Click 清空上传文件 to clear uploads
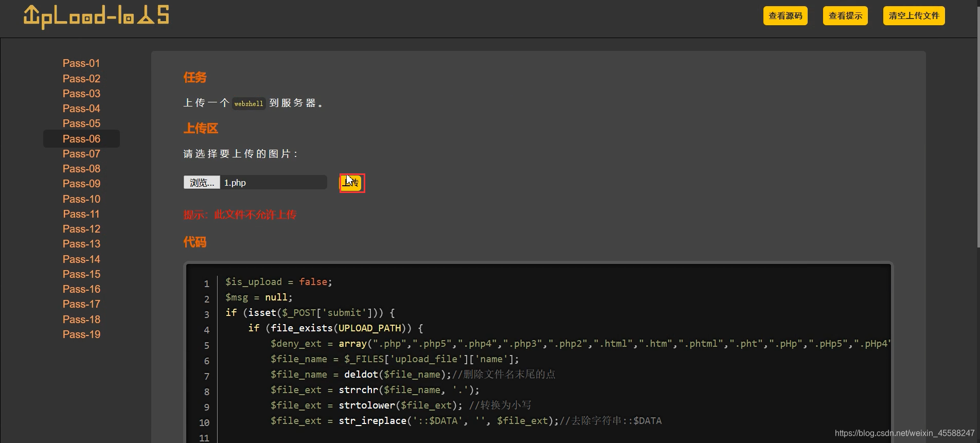The image size is (980, 443). [x=914, y=16]
